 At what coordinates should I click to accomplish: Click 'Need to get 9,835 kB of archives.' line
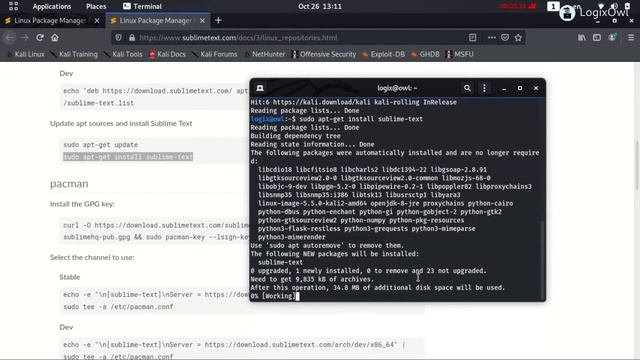coord(312,280)
